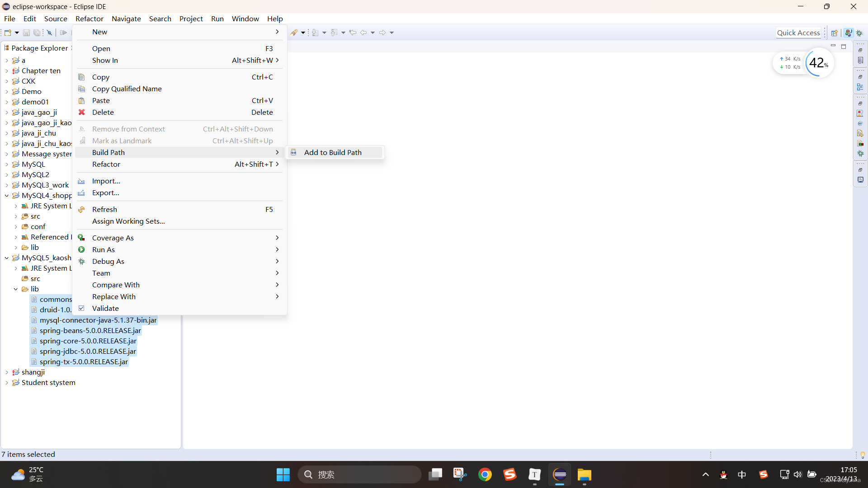This screenshot has height=488, width=868.
Task: Go to last edit location icon
Action: pos(353,33)
